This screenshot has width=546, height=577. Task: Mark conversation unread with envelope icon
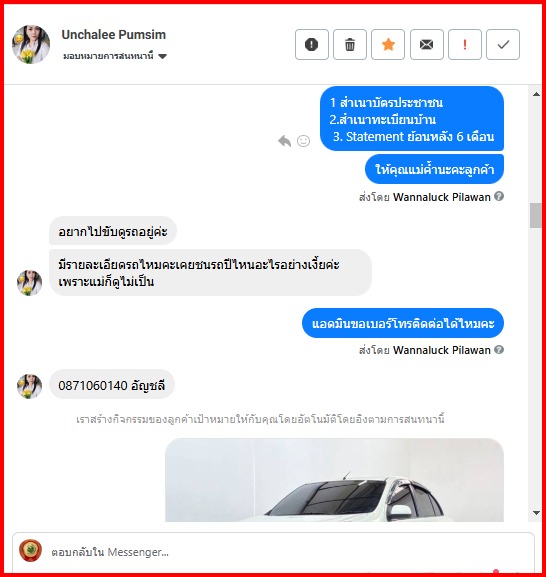(427, 45)
